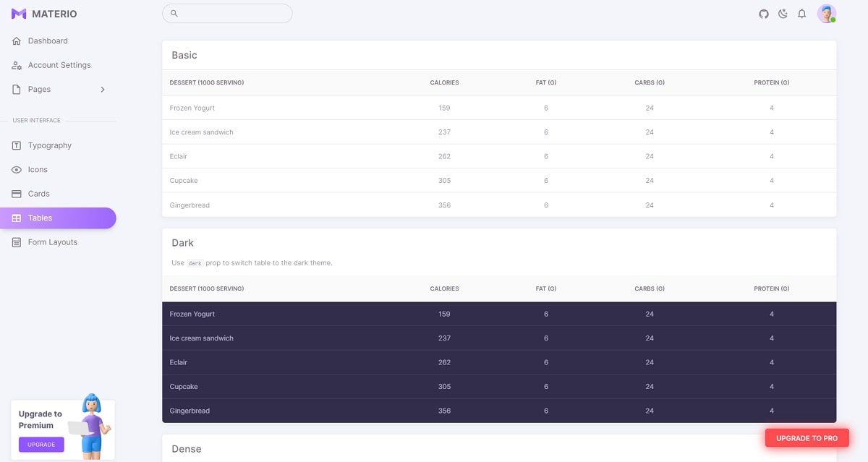Click the Tables grid icon in sidebar
Screen dimensions: 868x462
point(16,218)
